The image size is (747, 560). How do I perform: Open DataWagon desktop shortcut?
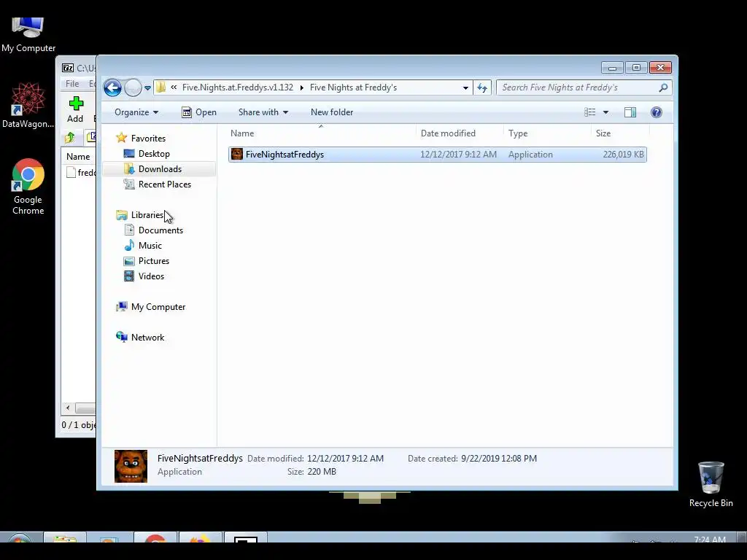pos(28,105)
